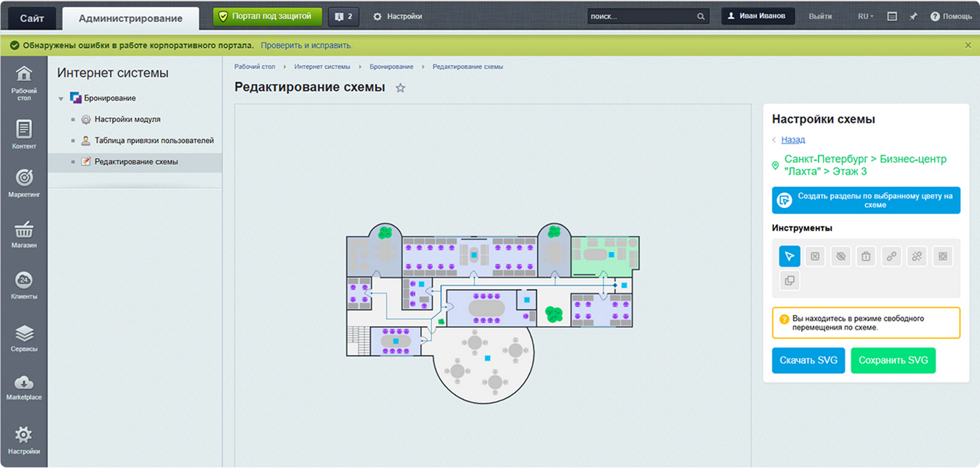This screenshot has width=980, height=468.
Task: Click the pin icon in the top bar
Action: [913, 16]
